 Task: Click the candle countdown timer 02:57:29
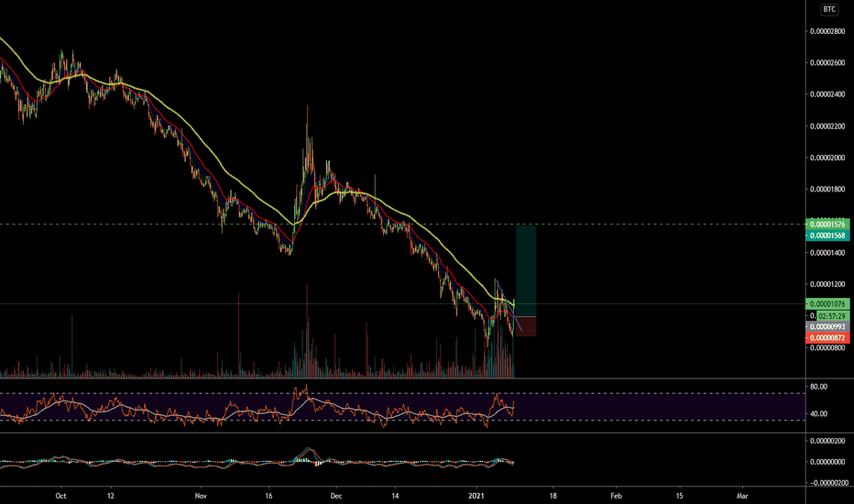click(832, 316)
